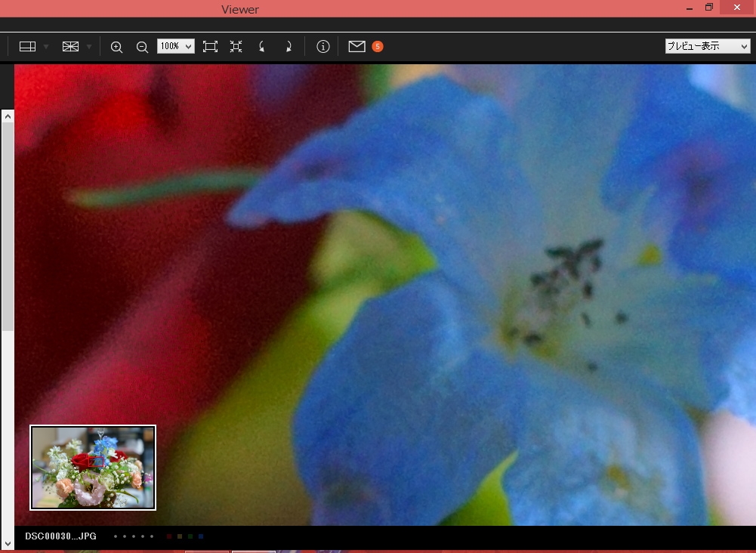This screenshot has width=756, height=553.
Task: Zoom out with the magnifier minus icon
Action: click(x=142, y=47)
